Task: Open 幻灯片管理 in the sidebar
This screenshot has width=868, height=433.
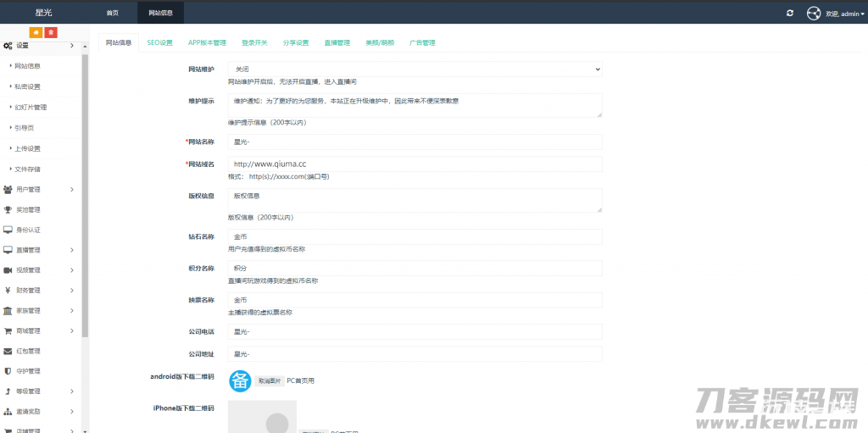Action: pos(31,108)
